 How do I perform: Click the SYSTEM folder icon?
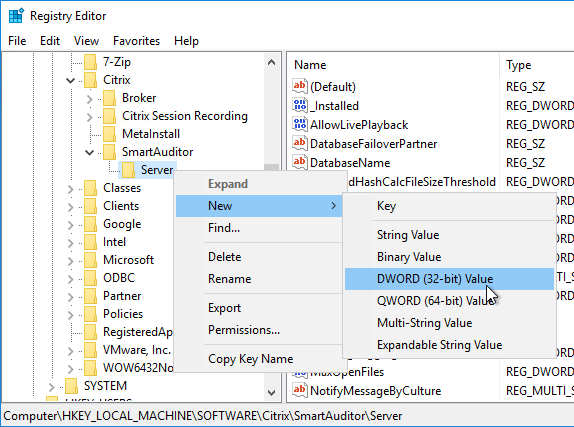pyautogui.click(x=71, y=385)
